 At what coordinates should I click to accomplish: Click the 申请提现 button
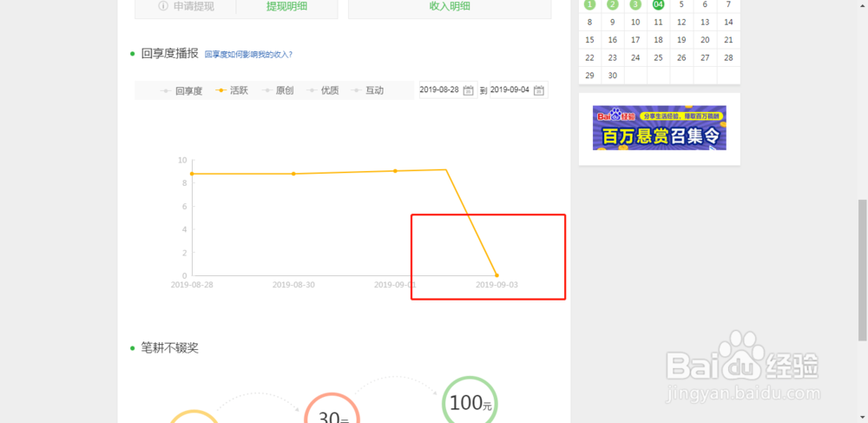pyautogui.click(x=186, y=7)
